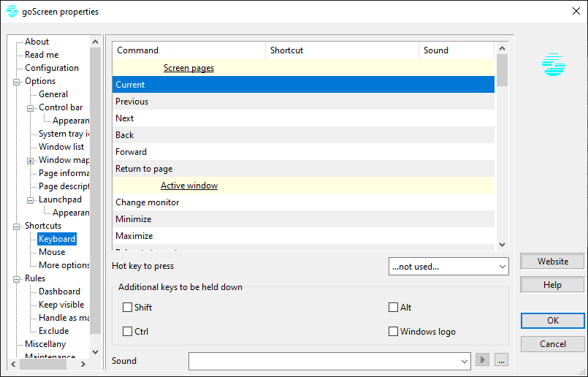Select System tray icon tree item
This screenshot has height=377, width=588.
[x=64, y=134]
